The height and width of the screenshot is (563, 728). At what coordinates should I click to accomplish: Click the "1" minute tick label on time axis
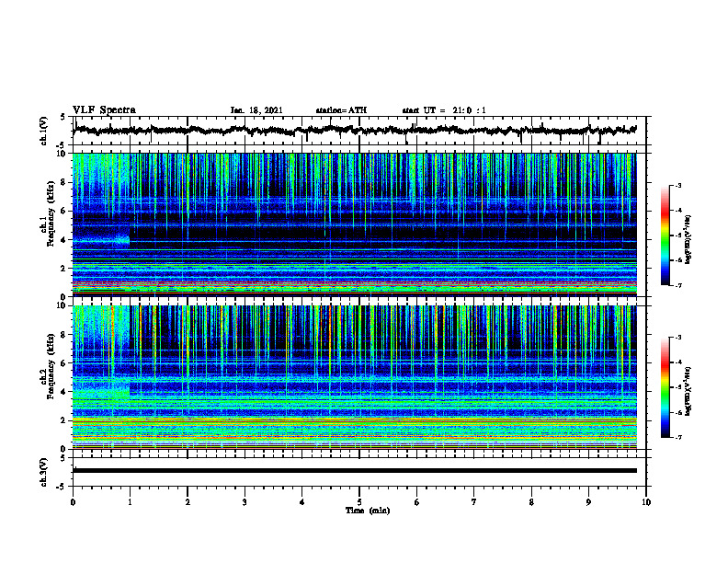130,502
